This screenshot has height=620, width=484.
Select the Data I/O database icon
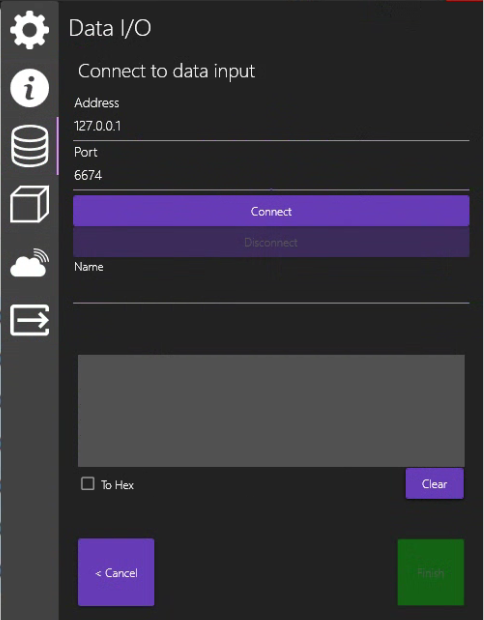tap(30, 146)
